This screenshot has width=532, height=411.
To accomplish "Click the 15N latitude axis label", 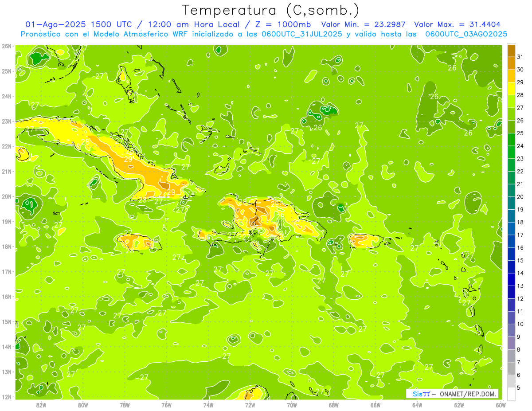I will [x=6, y=321].
